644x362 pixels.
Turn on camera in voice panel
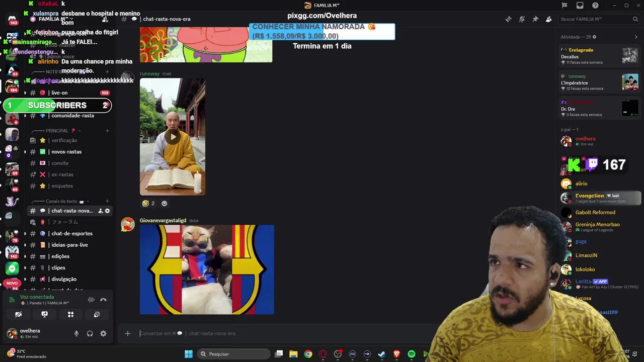click(x=18, y=314)
